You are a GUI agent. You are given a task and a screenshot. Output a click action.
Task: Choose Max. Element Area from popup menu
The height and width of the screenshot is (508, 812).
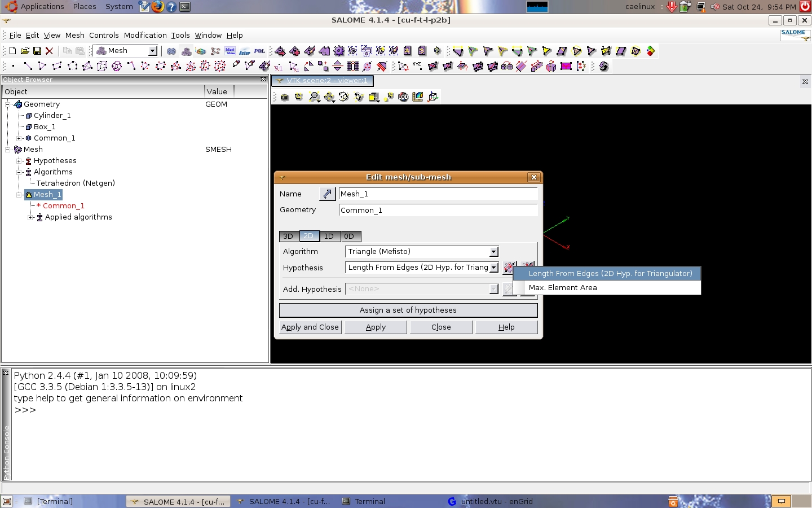[x=562, y=288]
